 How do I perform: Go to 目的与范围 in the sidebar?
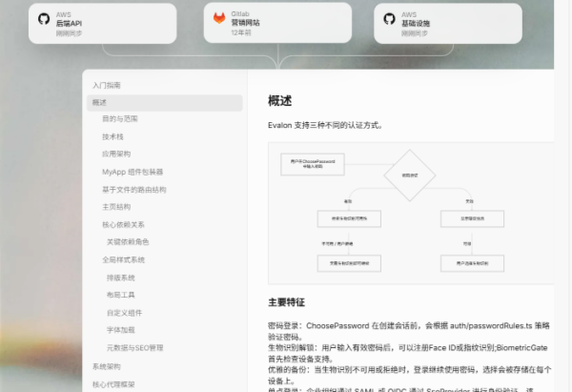tap(120, 119)
